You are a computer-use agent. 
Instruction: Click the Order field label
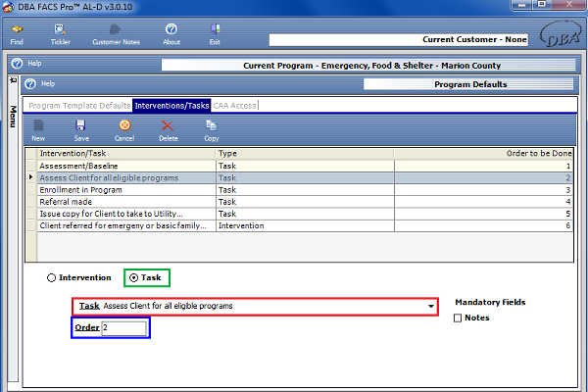87,327
